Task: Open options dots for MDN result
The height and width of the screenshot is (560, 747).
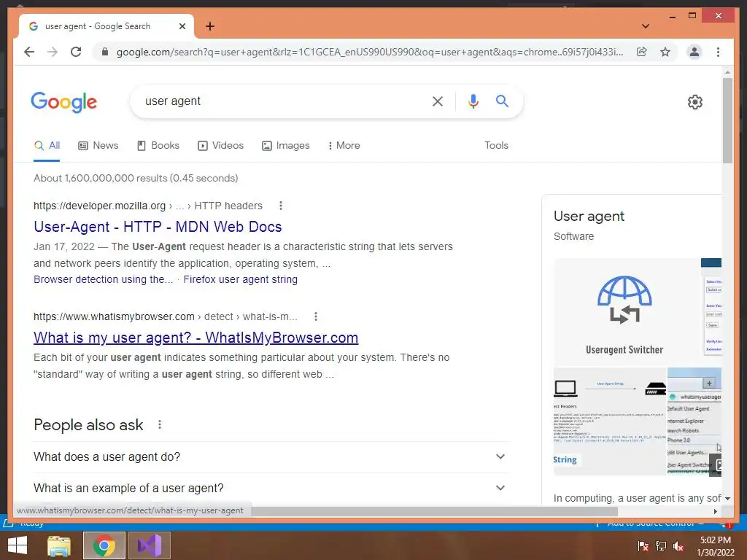Action: point(281,206)
